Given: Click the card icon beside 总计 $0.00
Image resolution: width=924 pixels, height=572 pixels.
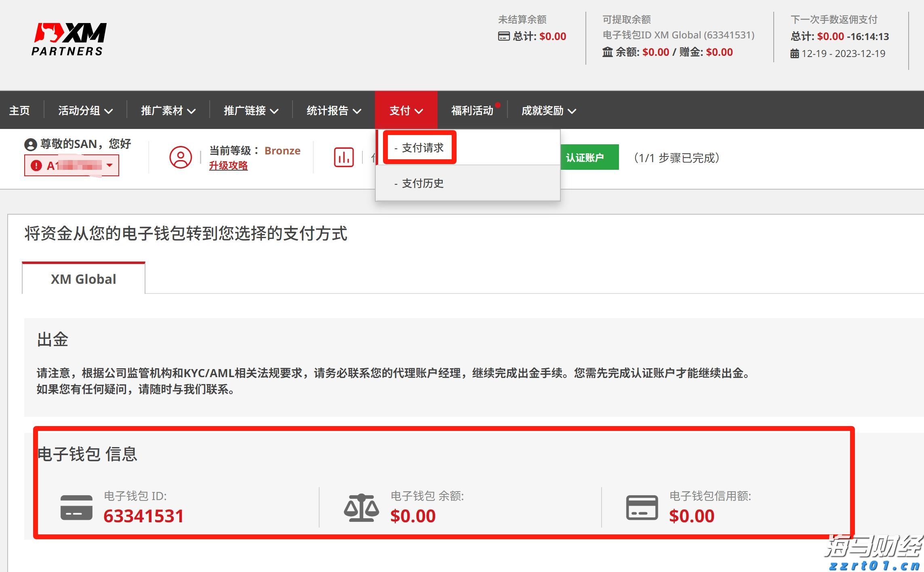Looking at the screenshot, I should coord(503,36).
